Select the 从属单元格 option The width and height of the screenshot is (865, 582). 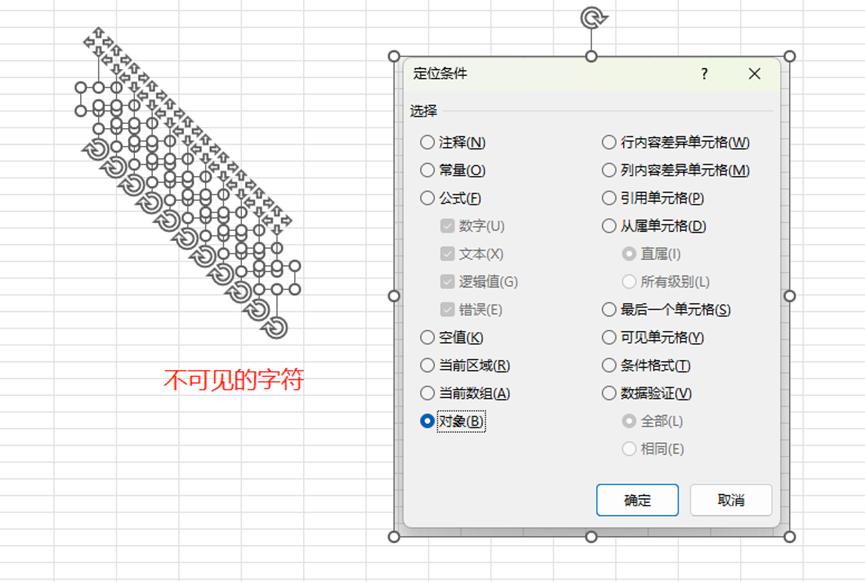[608, 226]
